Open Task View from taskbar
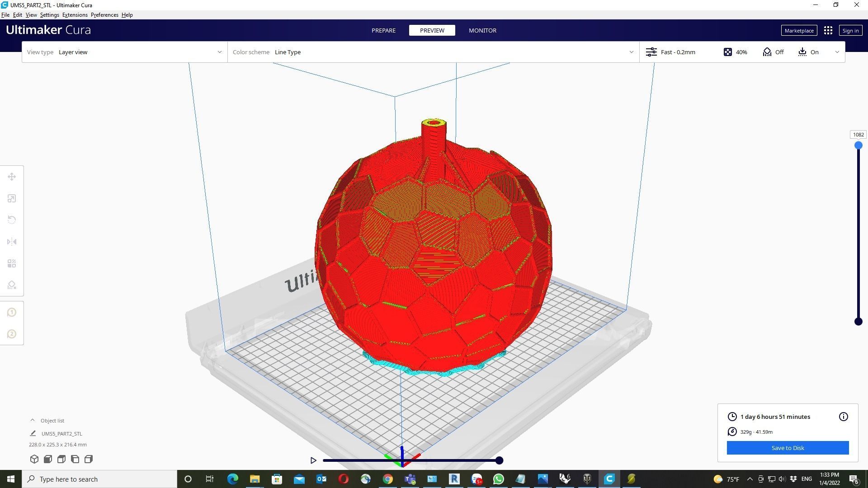868x488 pixels. pos(210,479)
